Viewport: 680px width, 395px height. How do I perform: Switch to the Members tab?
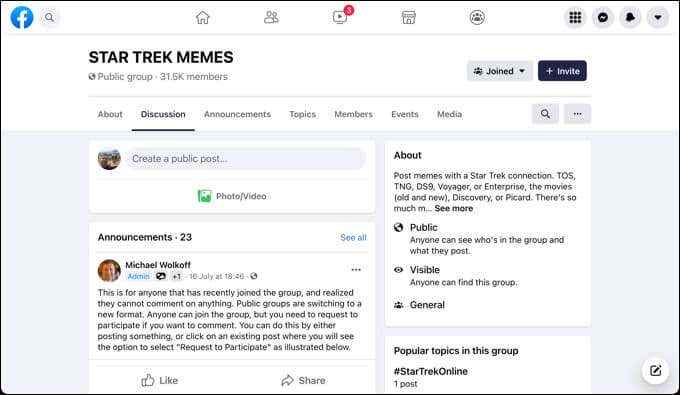tap(353, 114)
